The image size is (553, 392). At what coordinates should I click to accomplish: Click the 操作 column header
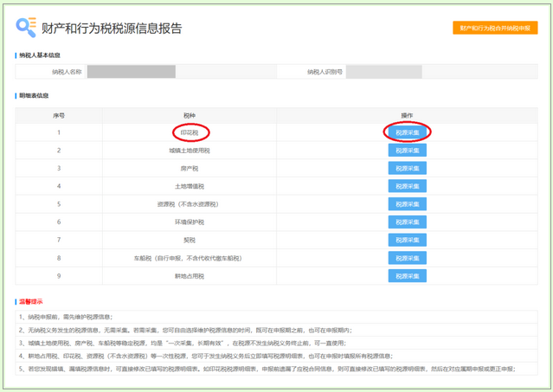pyautogui.click(x=407, y=114)
